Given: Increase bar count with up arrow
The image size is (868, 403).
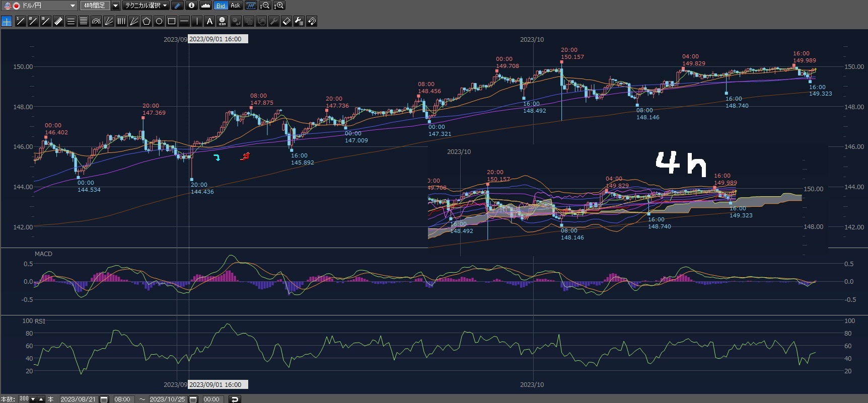Looking at the screenshot, I should [x=41, y=399].
